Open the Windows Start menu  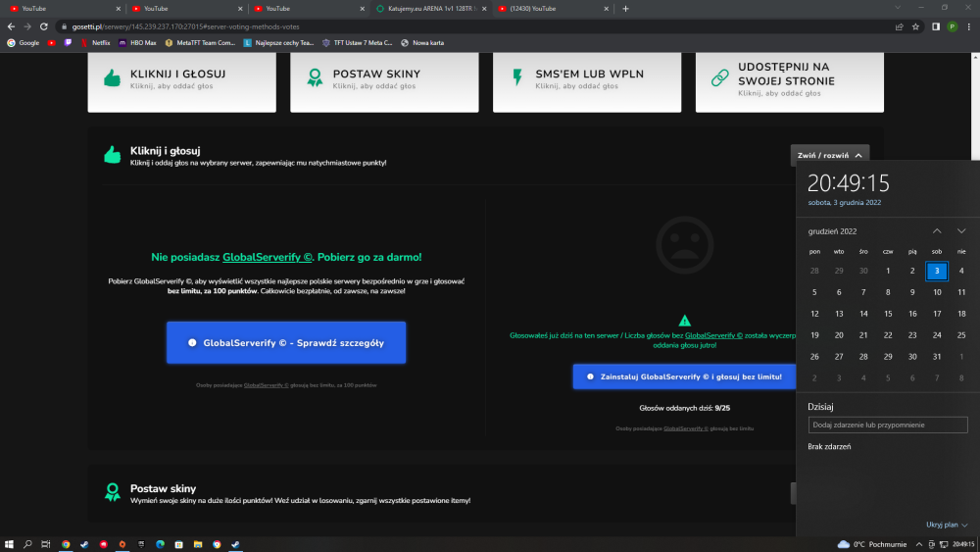(9, 544)
